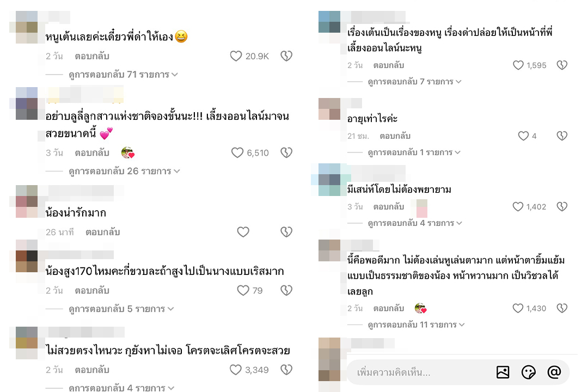Like the 'น้องน่ารักมาก' comment

click(x=243, y=232)
